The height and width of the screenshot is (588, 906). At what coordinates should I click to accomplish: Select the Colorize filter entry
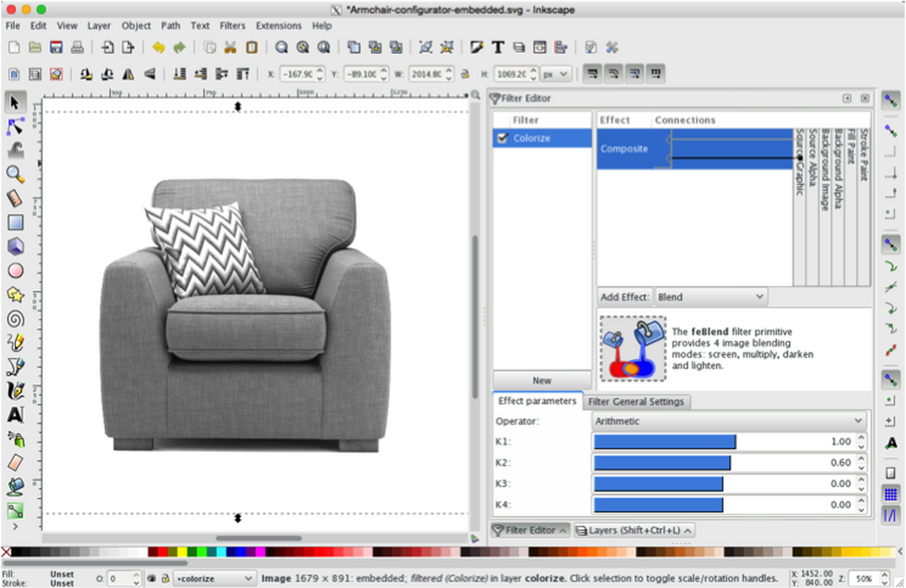click(x=542, y=138)
